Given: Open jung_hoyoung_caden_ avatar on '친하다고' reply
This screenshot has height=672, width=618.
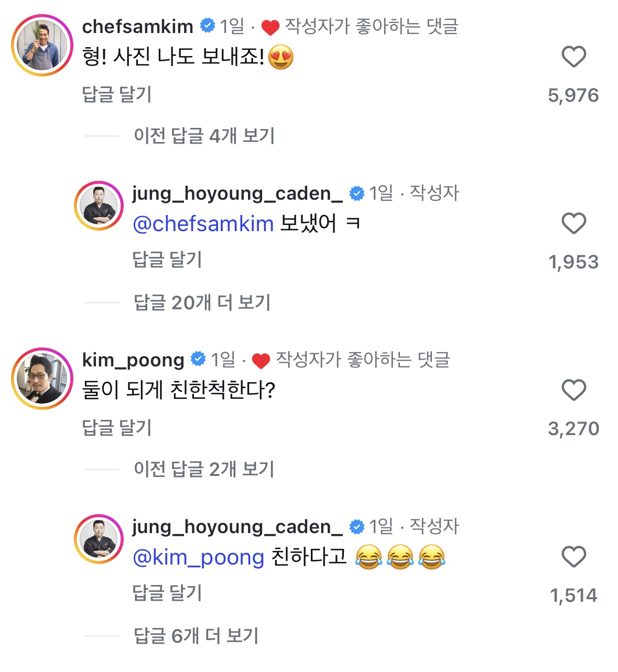Looking at the screenshot, I should coord(99,539).
